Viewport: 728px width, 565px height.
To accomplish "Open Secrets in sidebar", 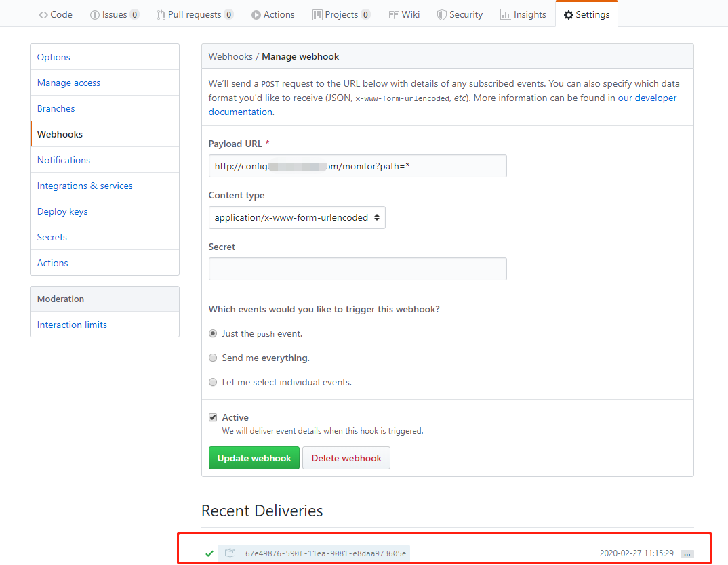I will (x=105, y=237).
